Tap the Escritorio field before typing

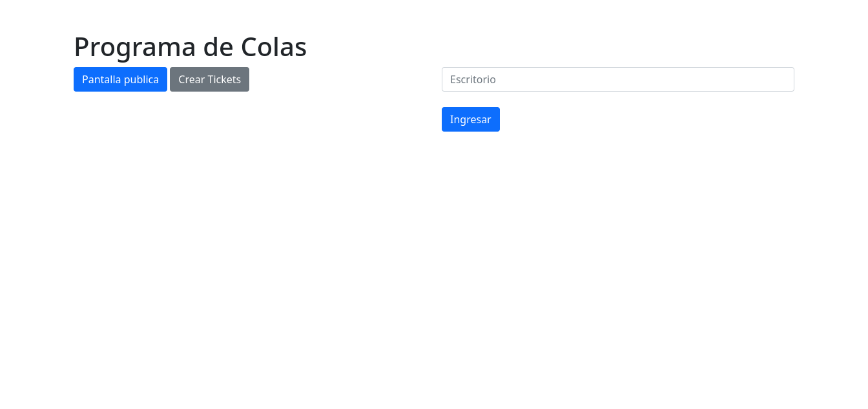pos(617,79)
